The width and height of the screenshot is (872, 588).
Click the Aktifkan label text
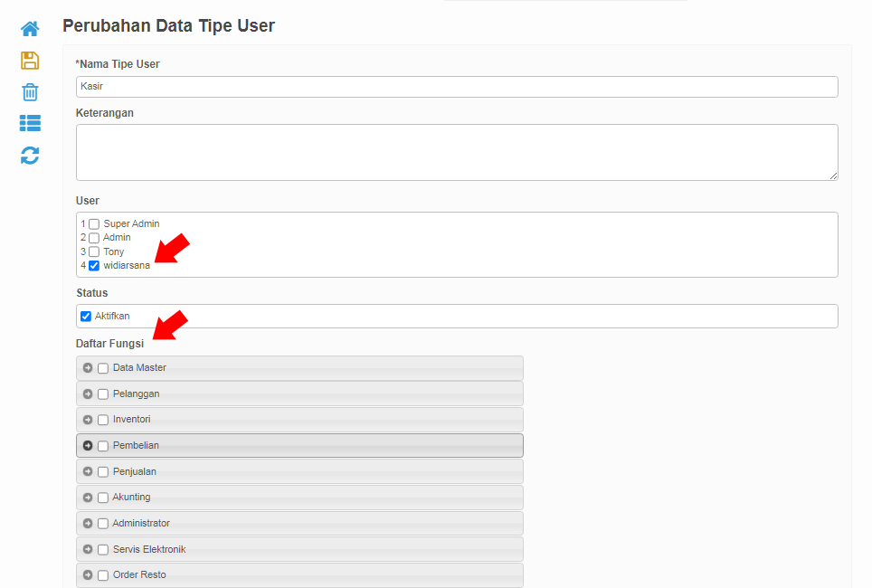click(x=112, y=316)
